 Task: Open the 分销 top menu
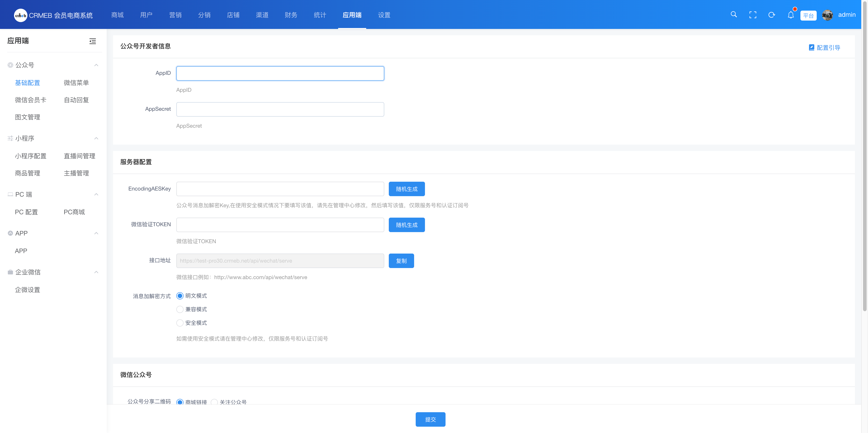pos(204,15)
